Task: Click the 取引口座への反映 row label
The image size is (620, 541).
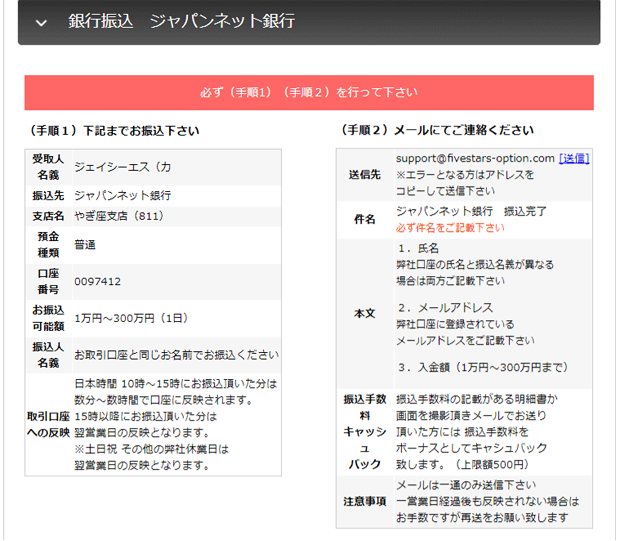Action: [48, 425]
